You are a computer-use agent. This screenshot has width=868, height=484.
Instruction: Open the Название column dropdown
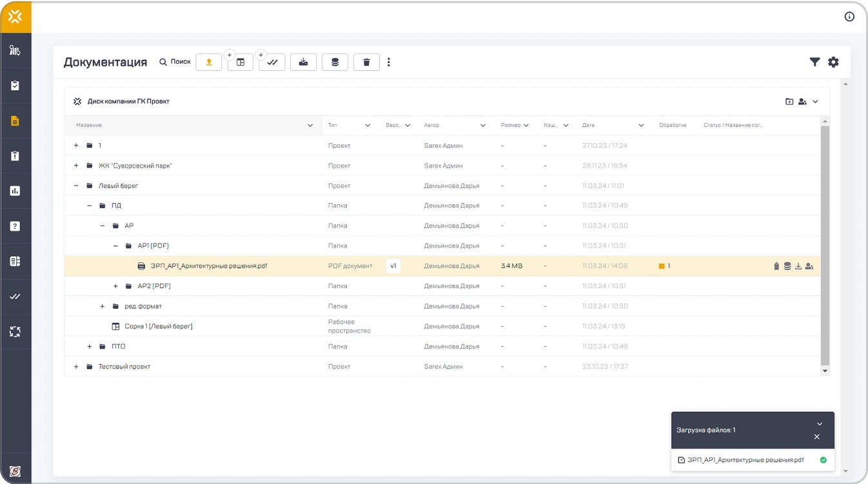310,126
